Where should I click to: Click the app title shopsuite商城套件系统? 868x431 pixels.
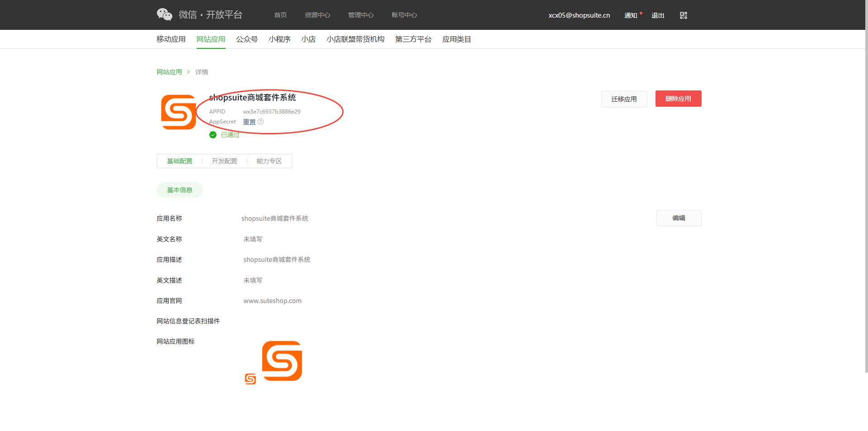pos(252,97)
